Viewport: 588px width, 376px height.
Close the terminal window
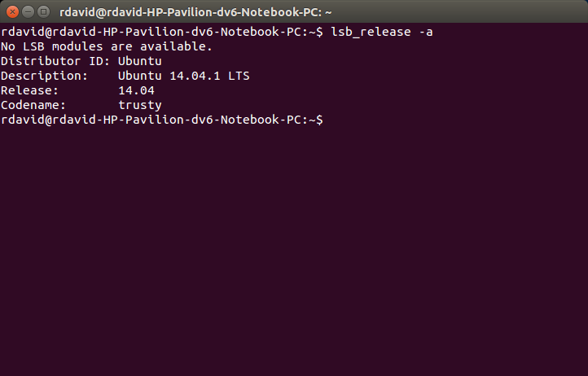tap(12, 12)
